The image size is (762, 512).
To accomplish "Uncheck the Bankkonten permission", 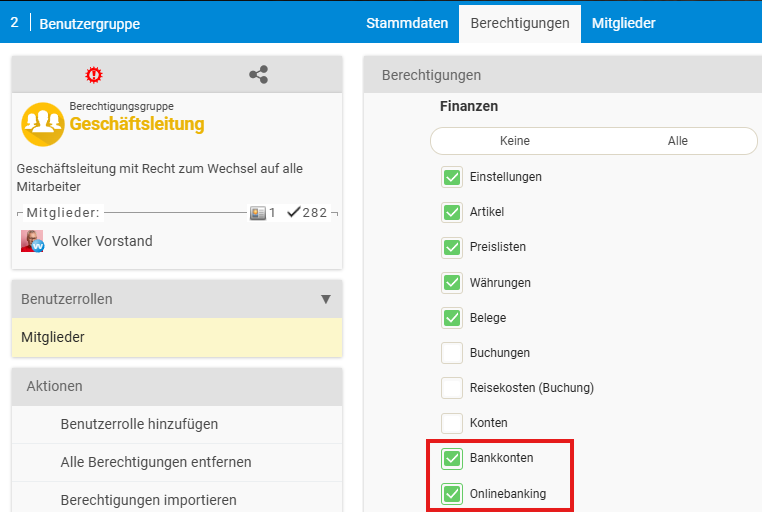I will 452,459.
